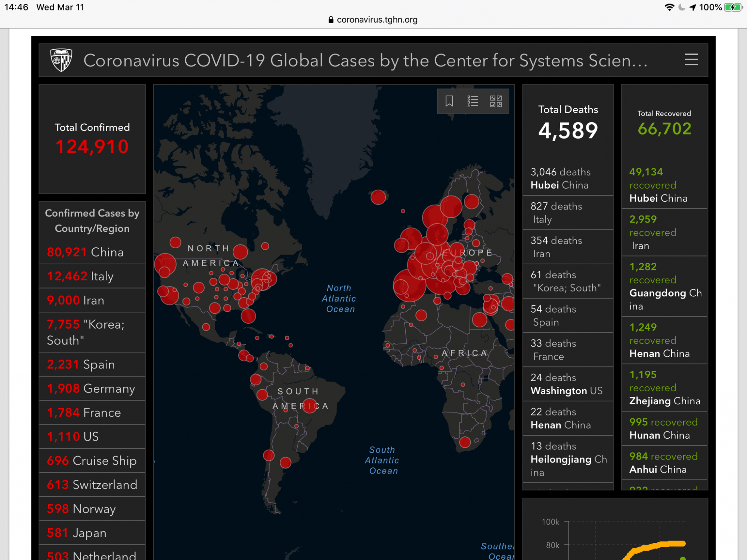
Task: Choose the Cruise Ship entry in the country list
Action: tap(92, 461)
